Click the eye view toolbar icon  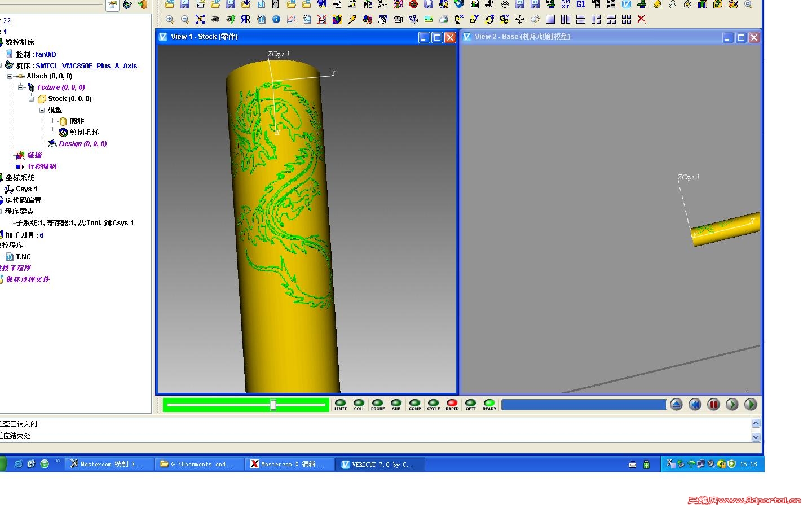(x=215, y=19)
